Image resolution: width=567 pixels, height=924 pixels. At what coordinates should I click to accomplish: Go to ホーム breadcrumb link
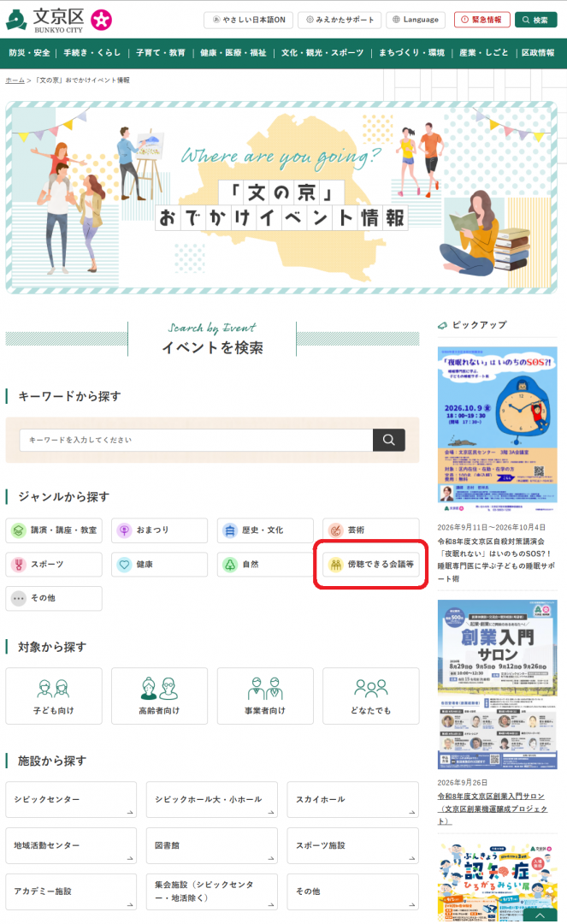[x=15, y=80]
